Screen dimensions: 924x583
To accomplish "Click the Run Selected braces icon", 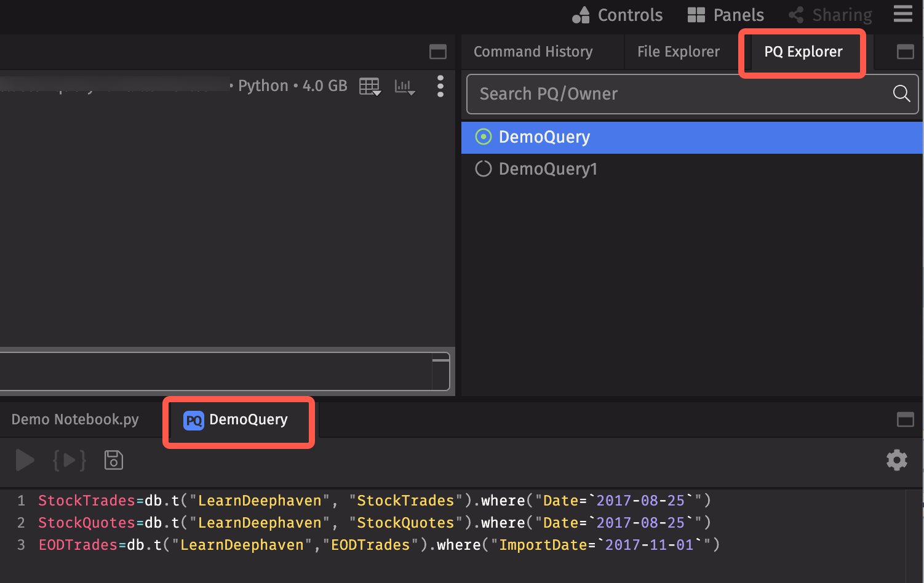I will 69,460.
